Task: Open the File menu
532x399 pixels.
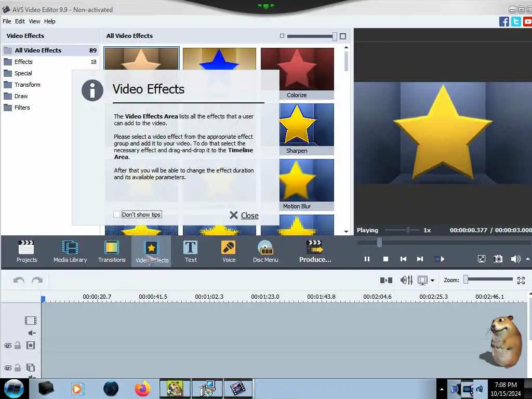Action: pos(7,21)
